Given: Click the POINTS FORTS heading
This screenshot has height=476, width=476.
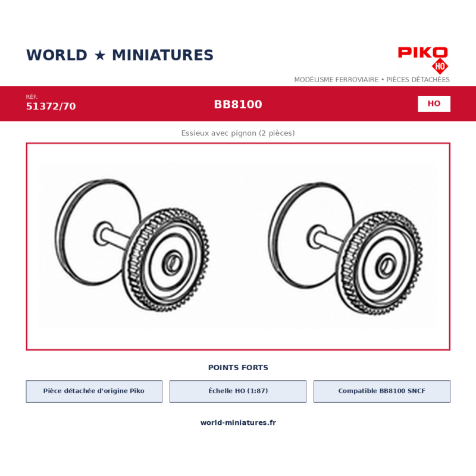Looking at the screenshot, I should (x=238, y=368).
